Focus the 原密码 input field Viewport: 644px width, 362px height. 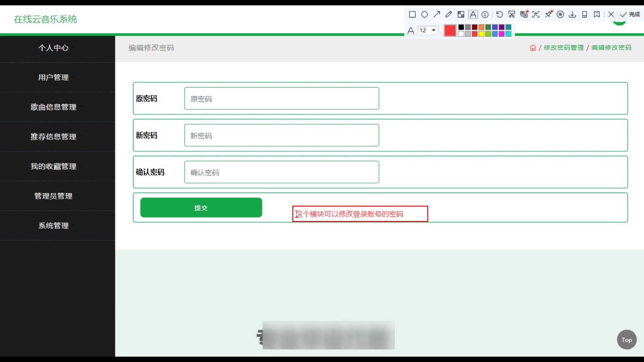click(281, 99)
